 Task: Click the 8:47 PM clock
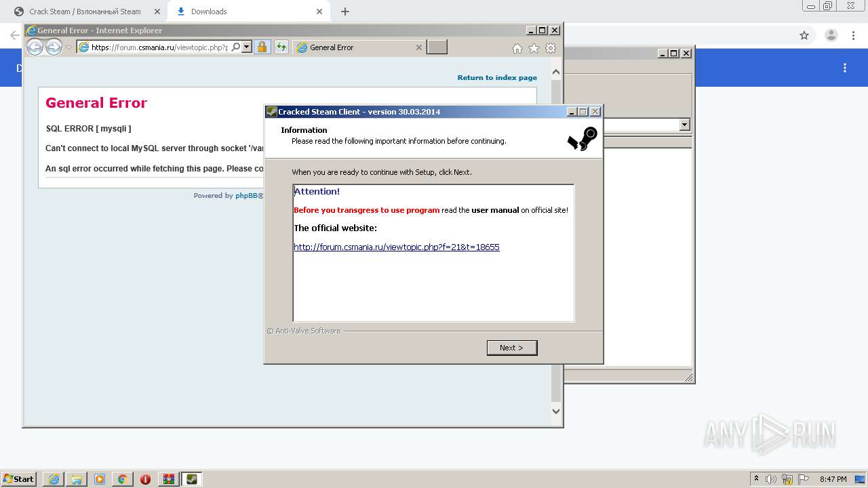pyautogui.click(x=833, y=479)
